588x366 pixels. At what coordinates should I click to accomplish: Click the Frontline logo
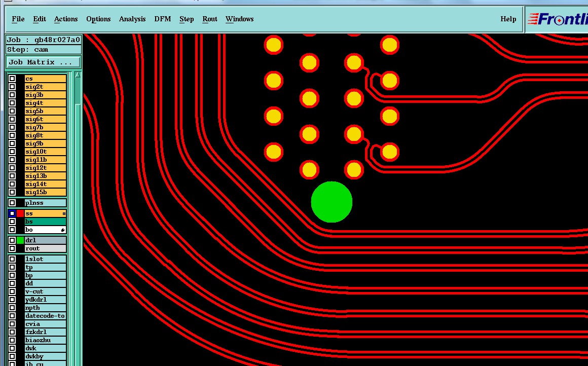(558, 19)
